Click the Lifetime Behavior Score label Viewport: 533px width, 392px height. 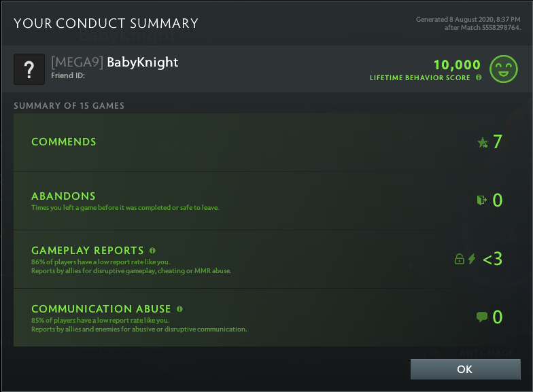(420, 77)
